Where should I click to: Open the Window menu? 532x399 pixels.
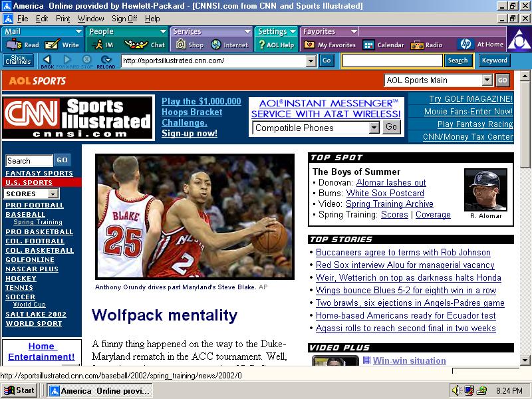90,19
